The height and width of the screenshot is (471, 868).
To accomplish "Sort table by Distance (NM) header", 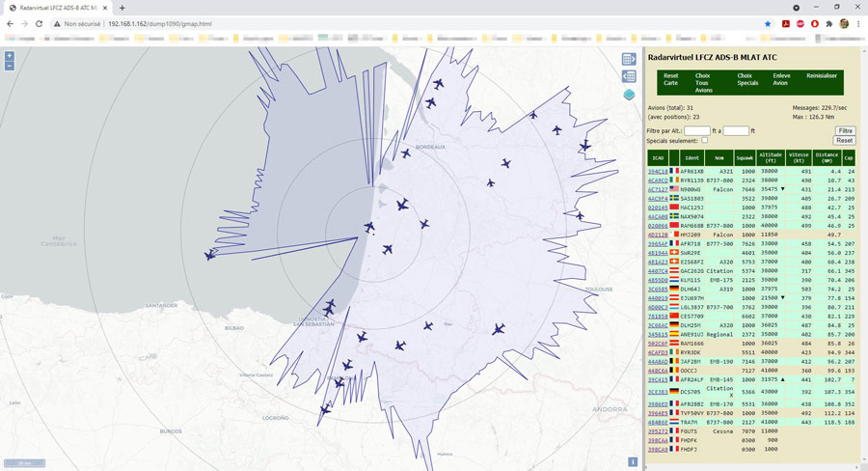I will (827, 158).
